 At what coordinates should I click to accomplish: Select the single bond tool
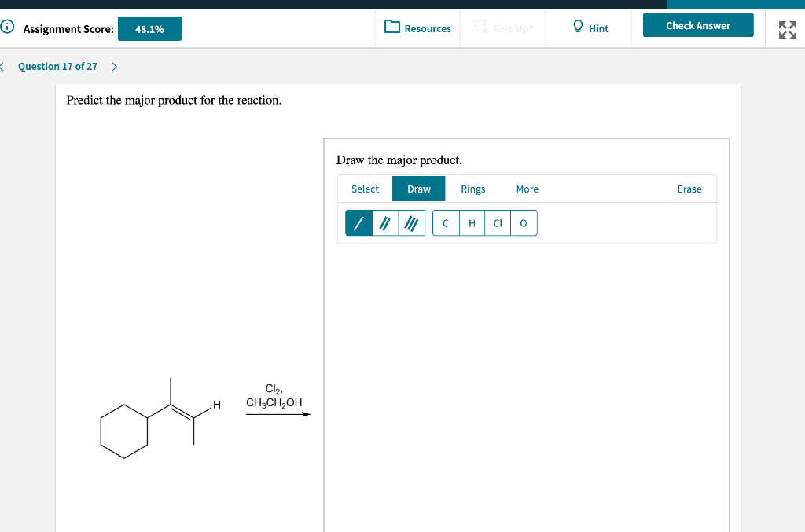point(358,222)
